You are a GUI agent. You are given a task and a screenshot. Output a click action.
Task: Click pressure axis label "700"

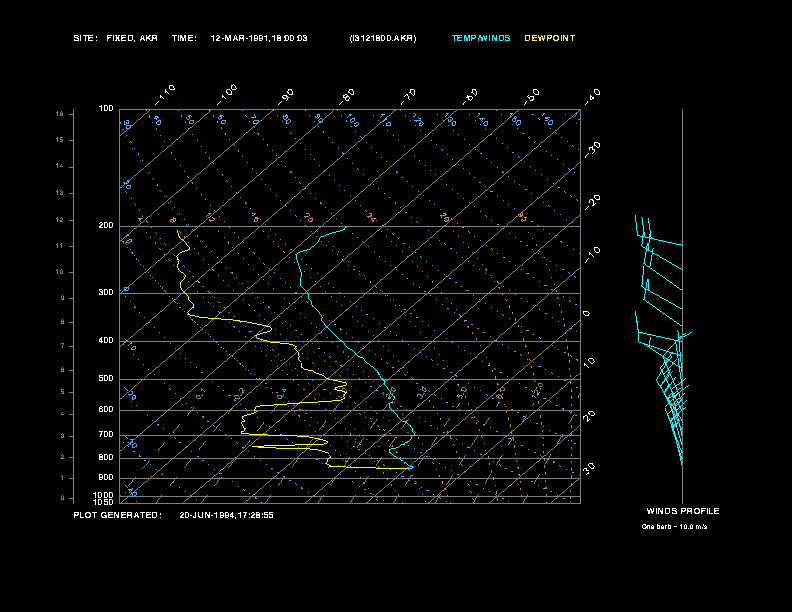[x=106, y=434]
